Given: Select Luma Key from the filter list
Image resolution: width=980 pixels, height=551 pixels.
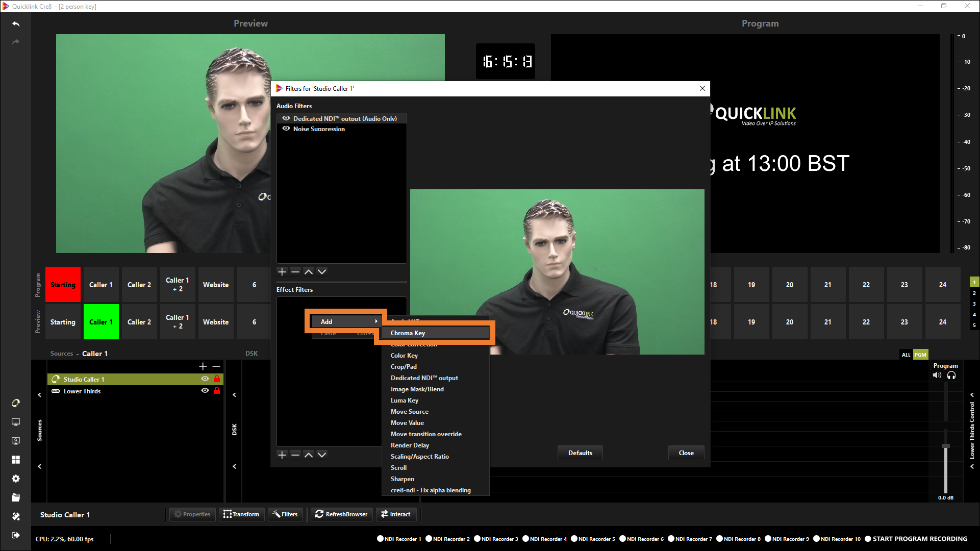Looking at the screenshot, I should tap(405, 400).
